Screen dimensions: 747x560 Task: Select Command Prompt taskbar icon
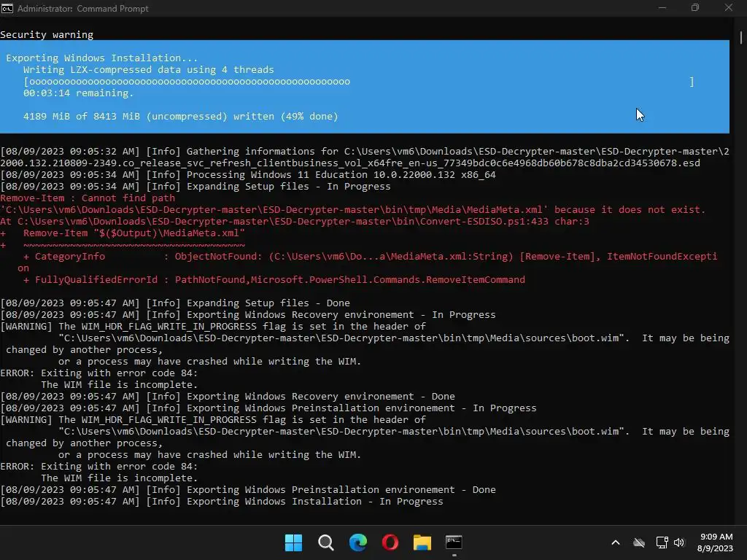(454, 542)
